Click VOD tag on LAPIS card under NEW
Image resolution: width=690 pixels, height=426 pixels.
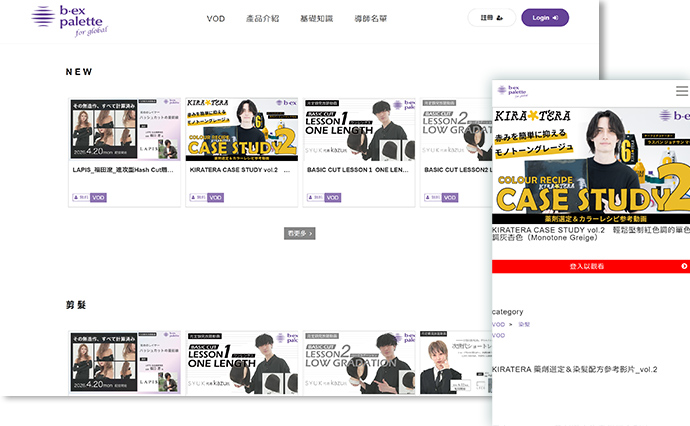click(98, 198)
